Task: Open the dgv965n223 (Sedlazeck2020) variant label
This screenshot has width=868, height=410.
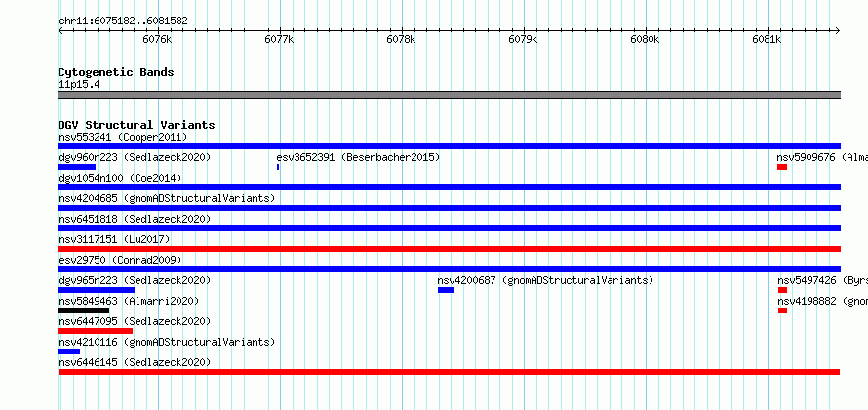Action: click(135, 280)
